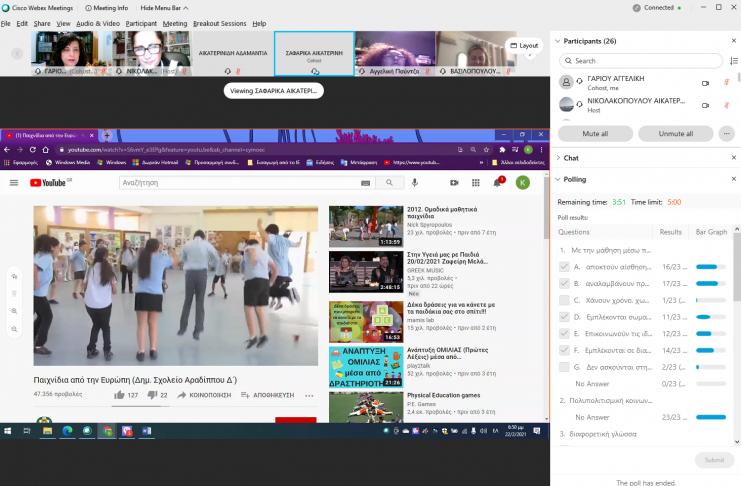Click the YouTube logo in the shared browser
The image size is (741, 486).
[x=46, y=183]
